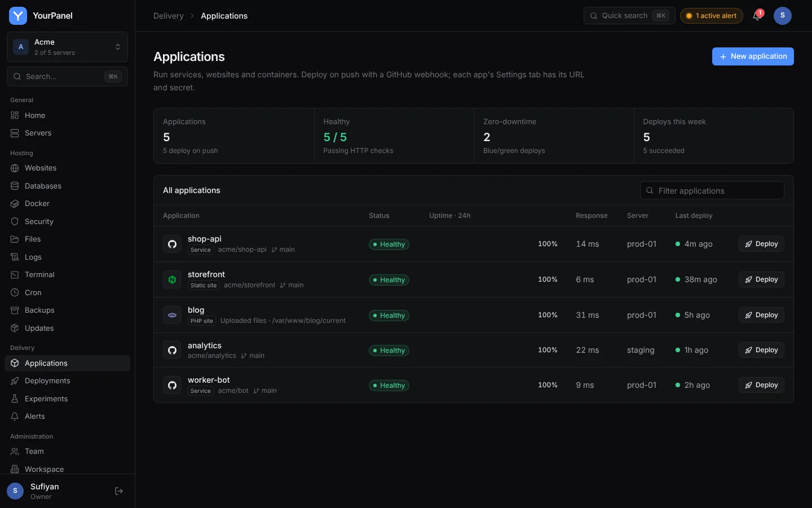Click the staging server cell for analytics

[x=641, y=350]
